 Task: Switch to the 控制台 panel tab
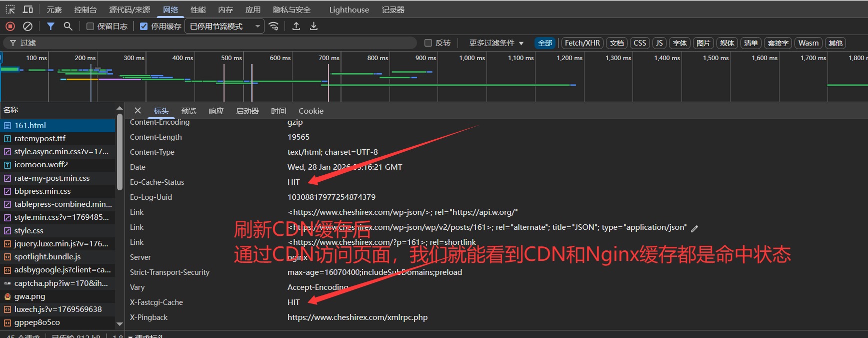coord(85,10)
